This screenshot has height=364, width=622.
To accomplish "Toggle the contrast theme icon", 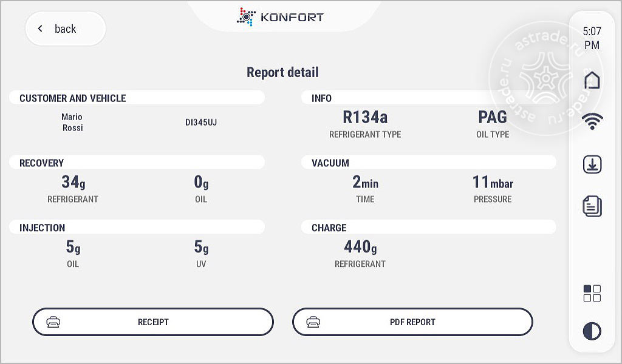I will 592,331.
